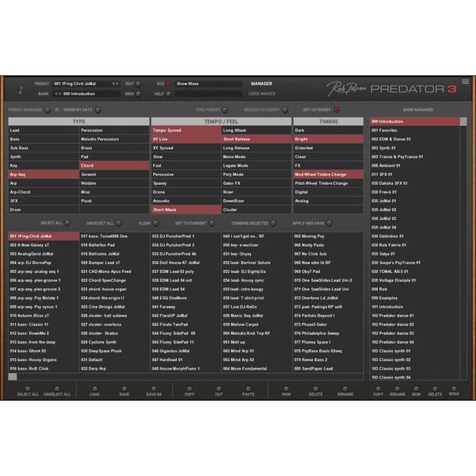Image resolution: width=476 pixels, height=476 pixels.
Task: Toggle PRESET MANAGER button
Action: pyautogui.click(x=48, y=110)
